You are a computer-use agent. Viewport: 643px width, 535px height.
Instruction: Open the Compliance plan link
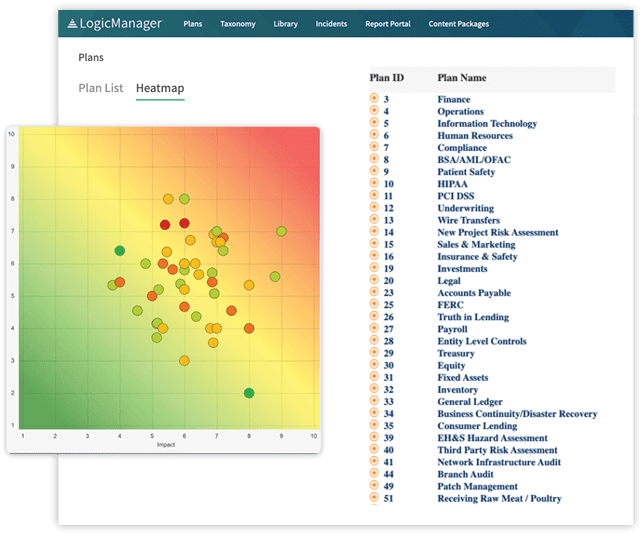[x=461, y=148]
